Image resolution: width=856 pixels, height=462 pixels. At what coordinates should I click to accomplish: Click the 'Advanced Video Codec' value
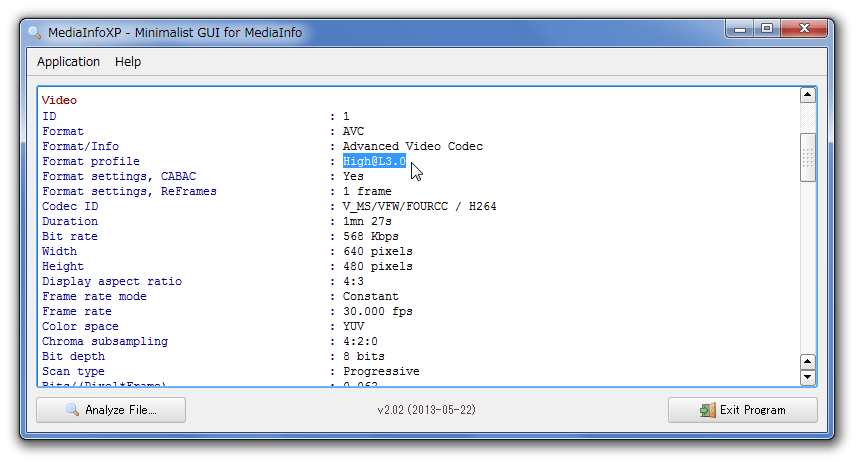click(x=413, y=146)
